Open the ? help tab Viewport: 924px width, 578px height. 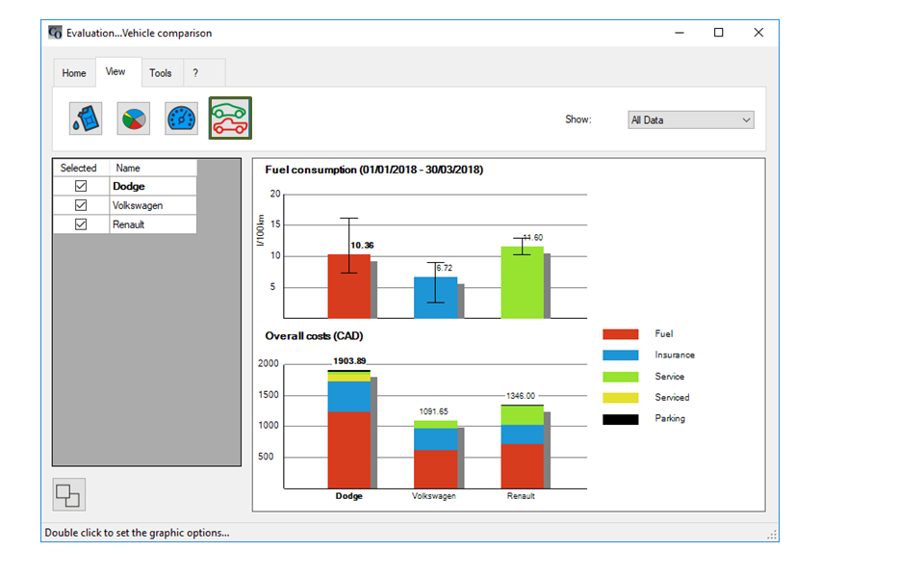tap(195, 73)
